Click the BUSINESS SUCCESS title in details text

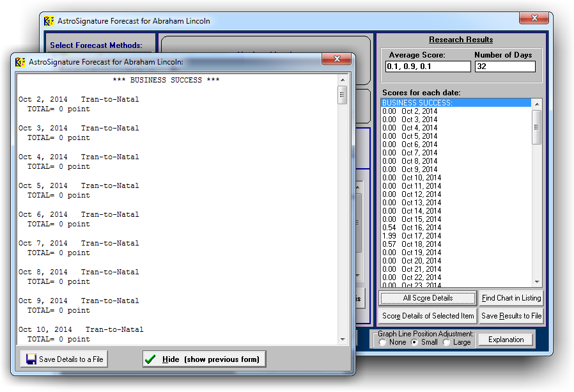[166, 80]
